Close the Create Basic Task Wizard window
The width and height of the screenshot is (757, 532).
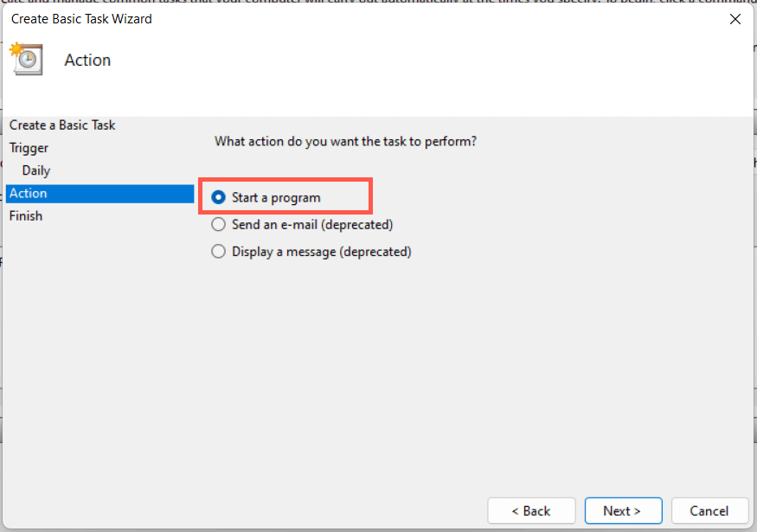click(x=735, y=19)
